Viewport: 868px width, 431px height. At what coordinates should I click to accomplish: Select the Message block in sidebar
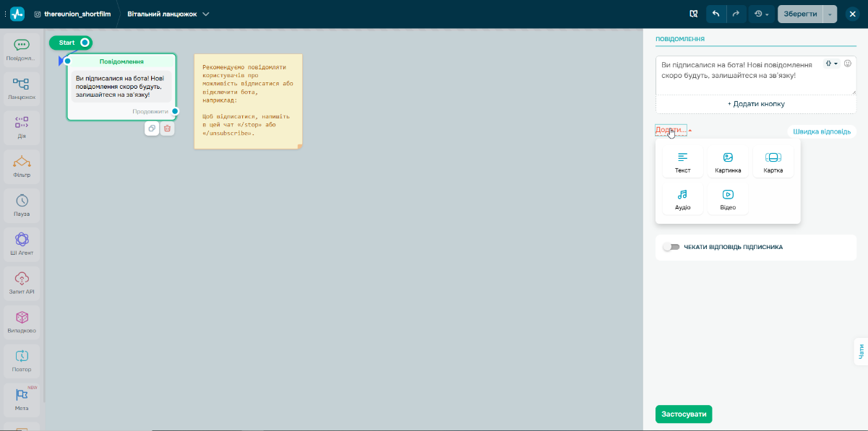pos(22,49)
